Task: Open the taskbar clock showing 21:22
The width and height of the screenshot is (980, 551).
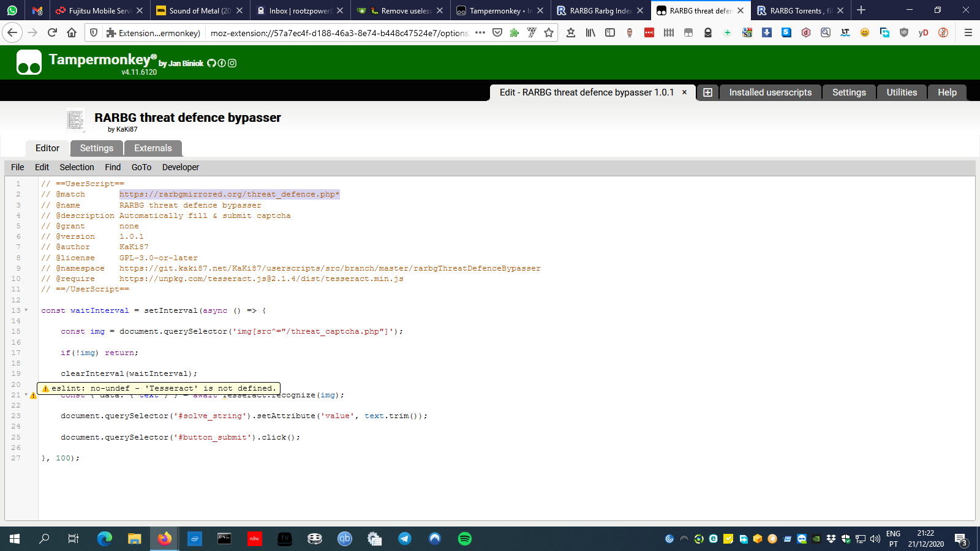Action: [x=925, y=539]
